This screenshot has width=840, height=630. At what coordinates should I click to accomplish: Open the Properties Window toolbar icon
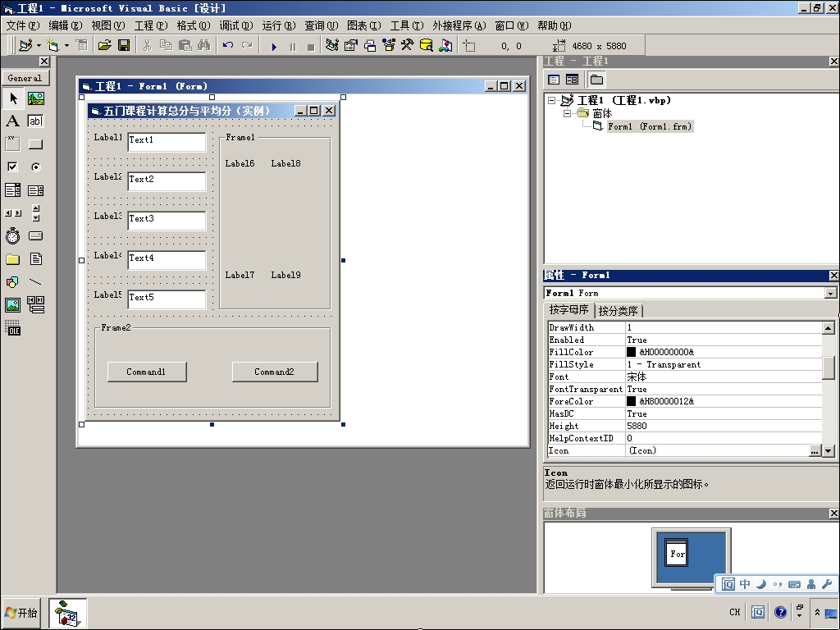351,46
